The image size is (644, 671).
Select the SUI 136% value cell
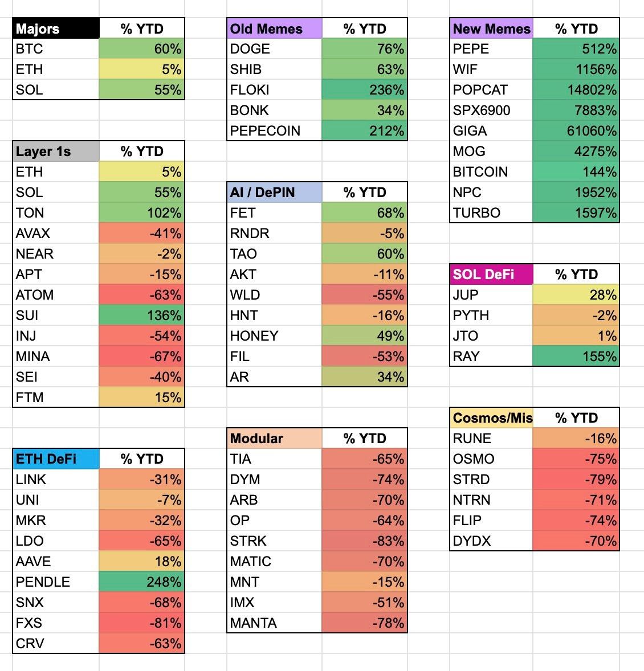[141, 316]
